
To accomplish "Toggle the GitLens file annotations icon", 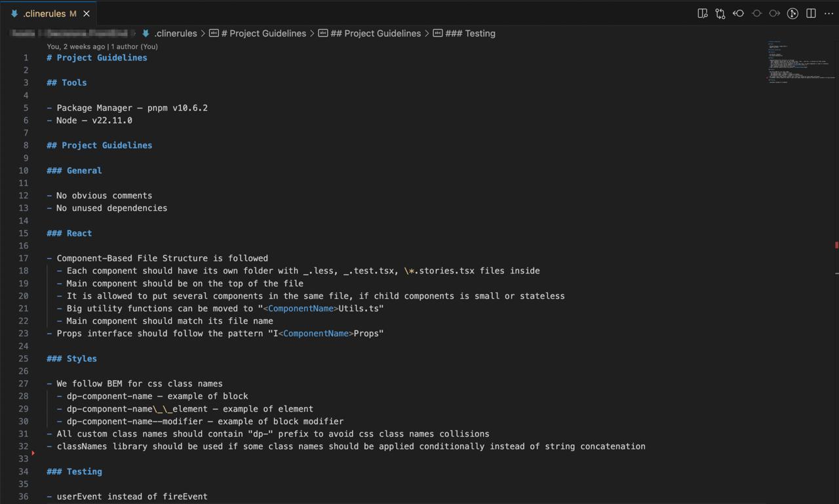I will click(x=792, y=13).
